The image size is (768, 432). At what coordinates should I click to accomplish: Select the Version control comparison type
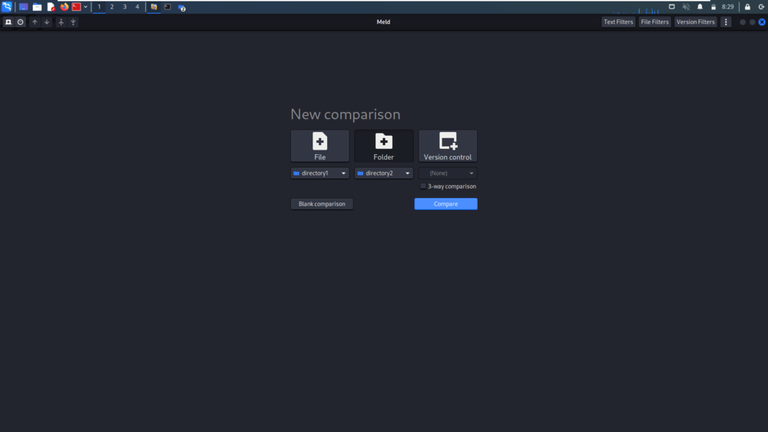coord(448,146)
